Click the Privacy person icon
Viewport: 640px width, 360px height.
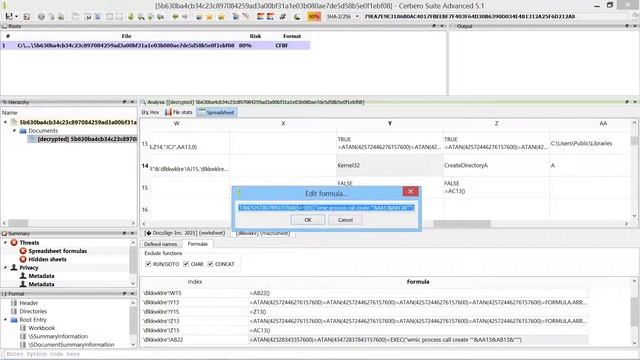(14, 268)
